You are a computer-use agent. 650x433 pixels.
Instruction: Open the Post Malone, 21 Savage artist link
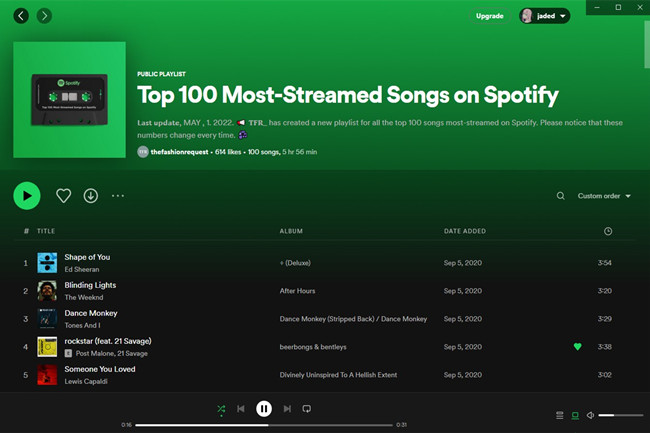(112, 353)
